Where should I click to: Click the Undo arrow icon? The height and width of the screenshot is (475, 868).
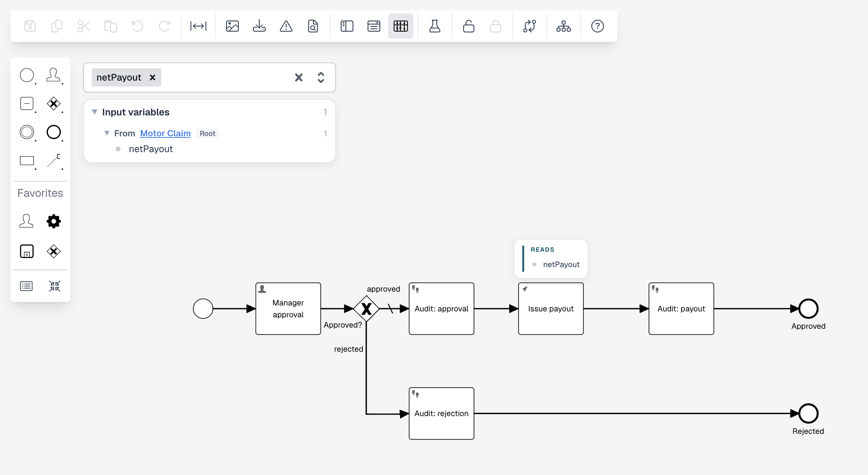coord(138,26)
